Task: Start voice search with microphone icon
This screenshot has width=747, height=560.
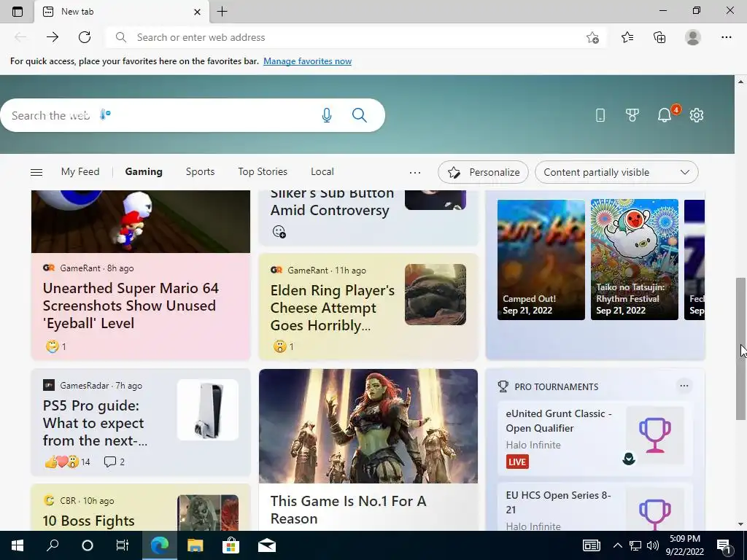Action: pyautogui.click(x=326, y=115)
